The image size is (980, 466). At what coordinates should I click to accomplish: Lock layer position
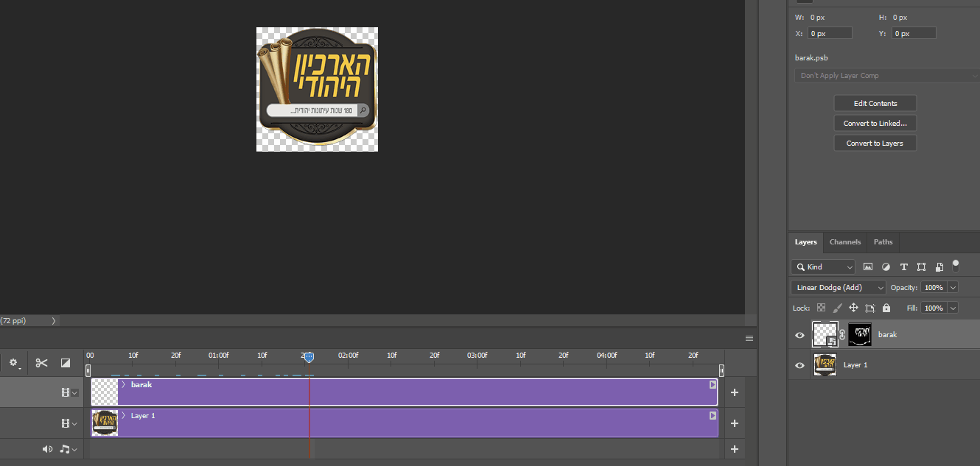coord(853,308)
